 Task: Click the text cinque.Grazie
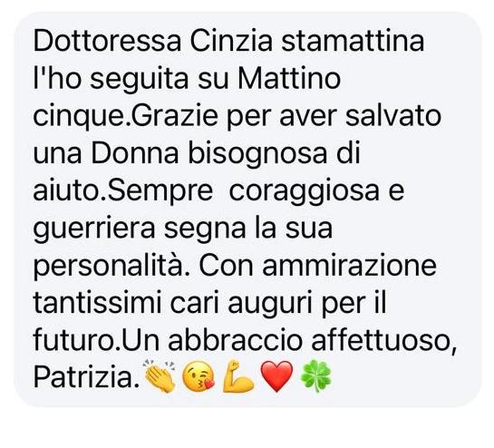(x=125, y=117)
